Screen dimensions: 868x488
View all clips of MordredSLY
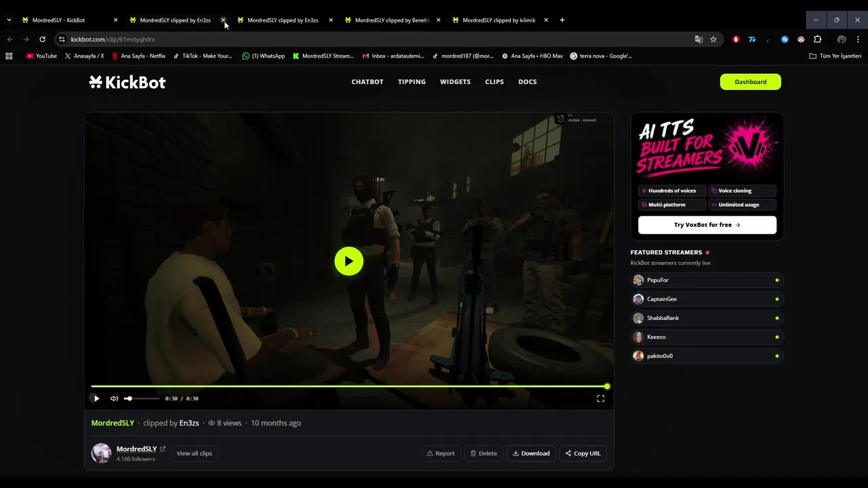pos(195,453)
